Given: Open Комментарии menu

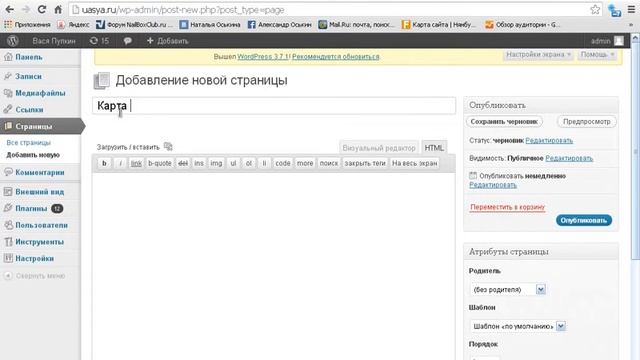Looking at the screenshot, I should coord(40,172).
